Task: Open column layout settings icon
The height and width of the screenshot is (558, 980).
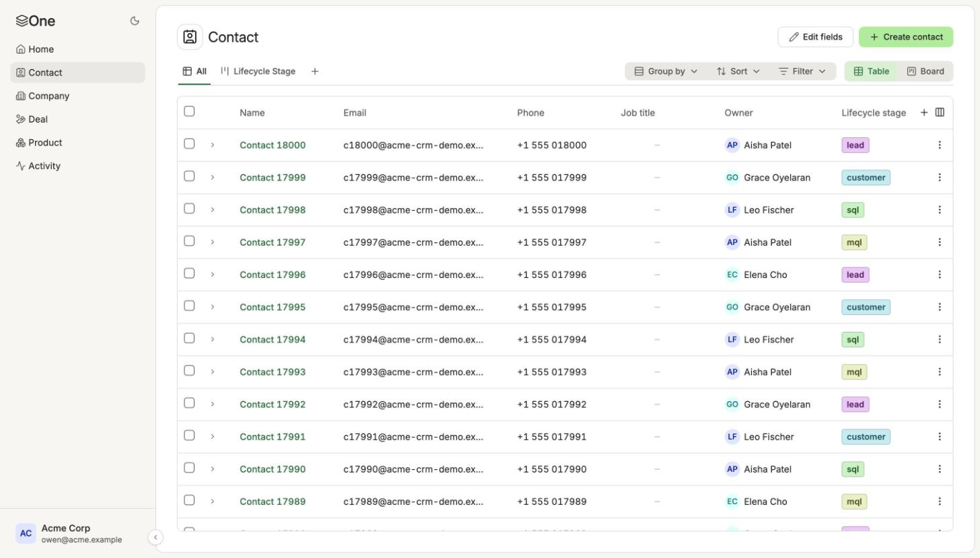Action: [x=940, y=112]
